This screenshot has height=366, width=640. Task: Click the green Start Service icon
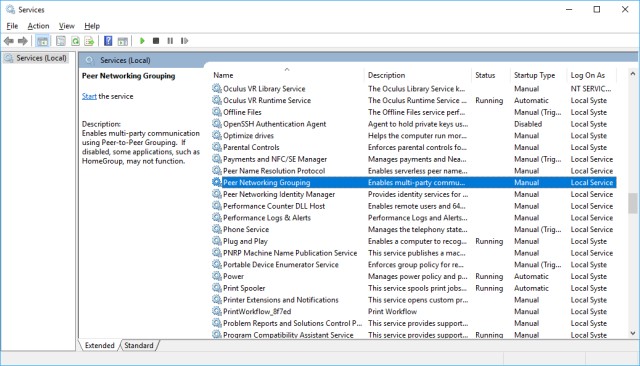pyautogui.click(x=142, y=41)
